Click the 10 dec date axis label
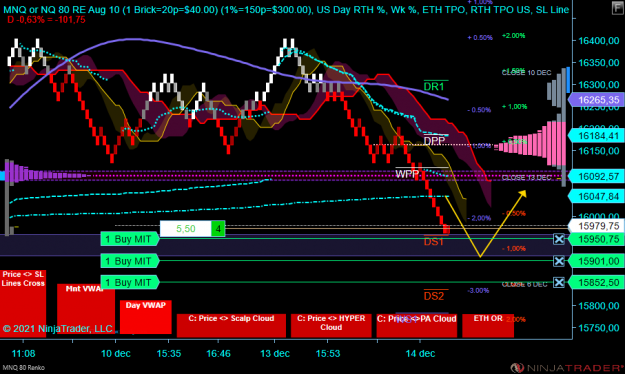 pos(116,353)
